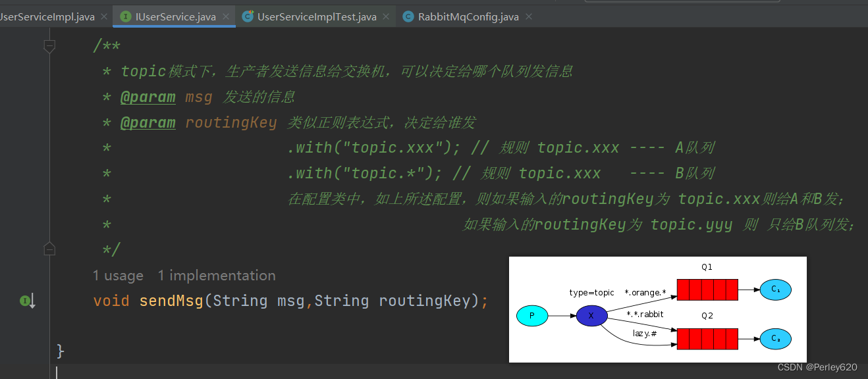Click the first @param tag for msg
The width and height of the screenshot is (868, 379).
point(148,97)
